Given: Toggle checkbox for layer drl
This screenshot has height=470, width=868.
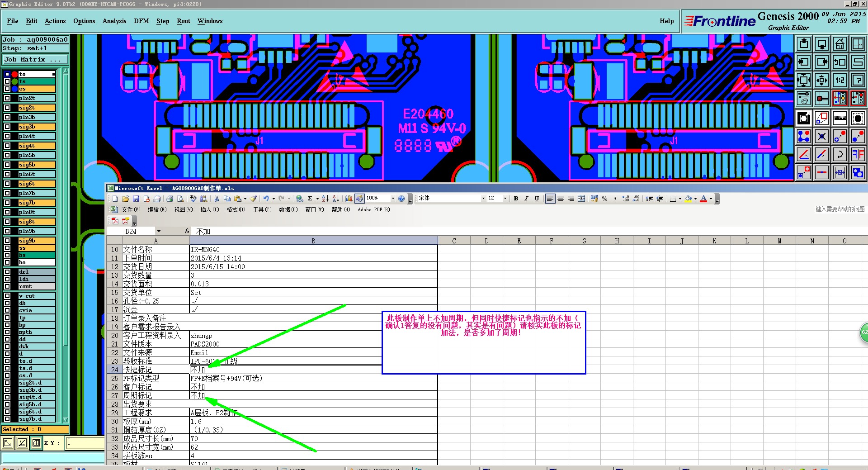Looking at the screenshot, I should point(7,272).
